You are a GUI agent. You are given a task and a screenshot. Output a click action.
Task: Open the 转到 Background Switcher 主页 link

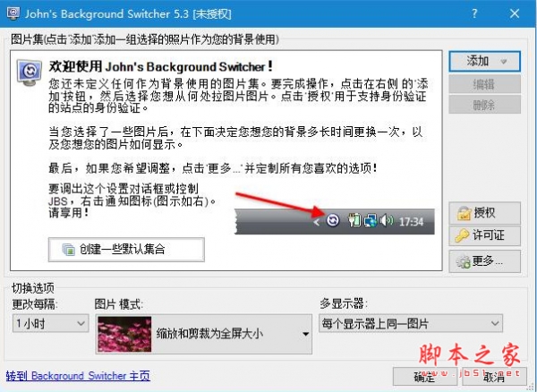tap(78, 376)
